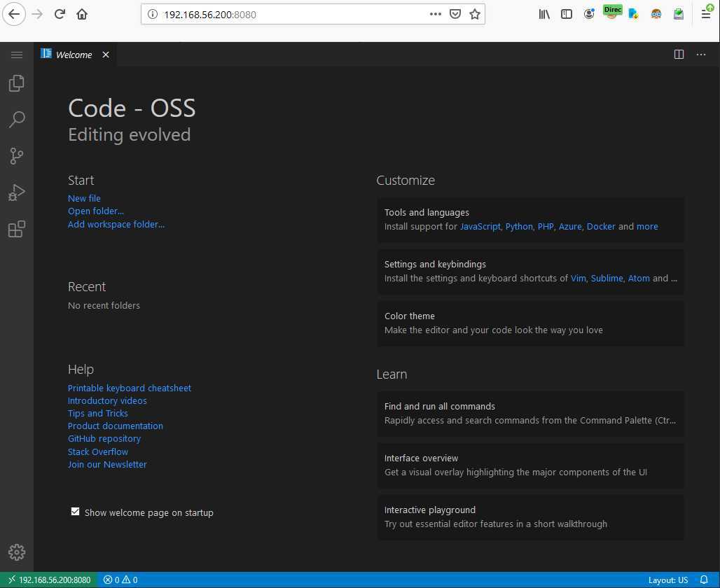Select the Welcome editor tab
Image resolution: width=720 pixels, height=588 pixels.
(74, 55)
